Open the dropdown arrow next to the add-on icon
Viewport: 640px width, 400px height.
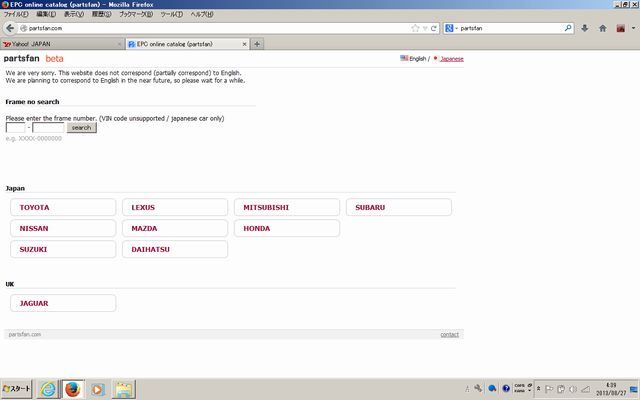pos(633,28)
